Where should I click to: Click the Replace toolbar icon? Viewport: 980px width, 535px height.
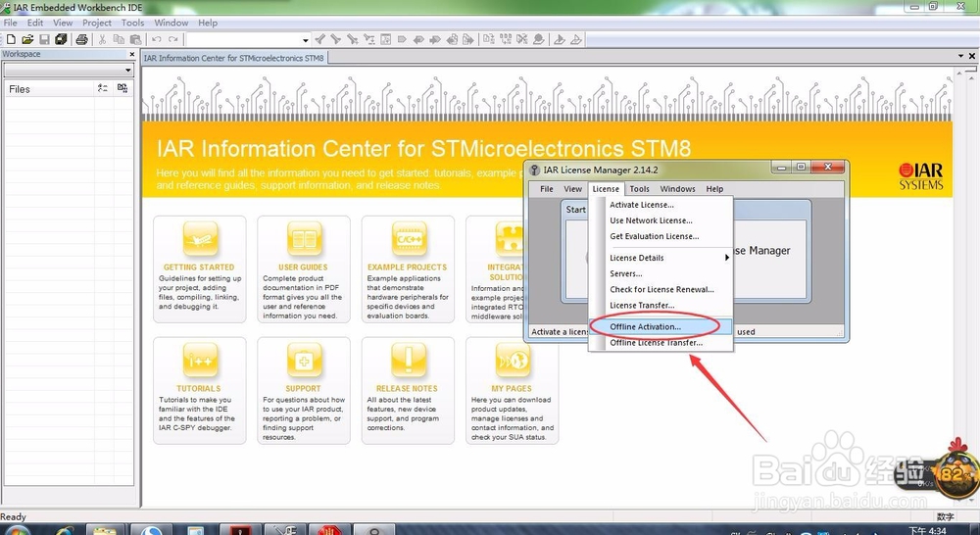click(x=369, y=39)
